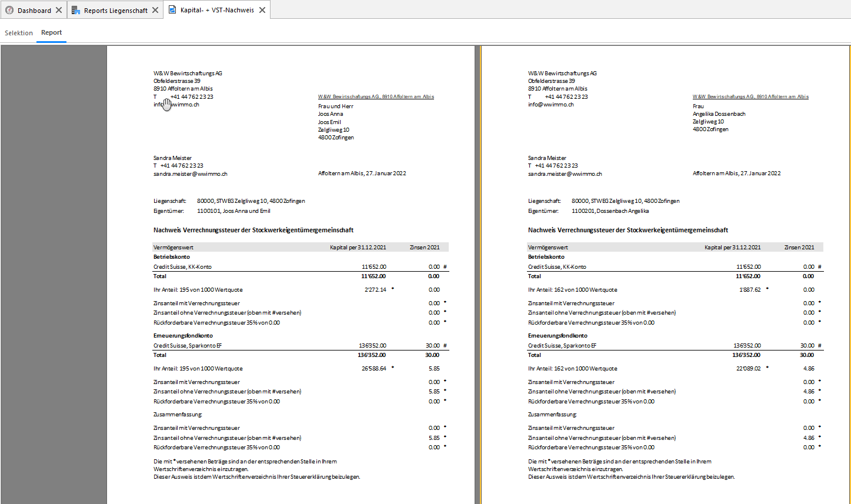851x504 pixels.
Task: Click the sender address link above Joos Anna
Action: [376, 96]
